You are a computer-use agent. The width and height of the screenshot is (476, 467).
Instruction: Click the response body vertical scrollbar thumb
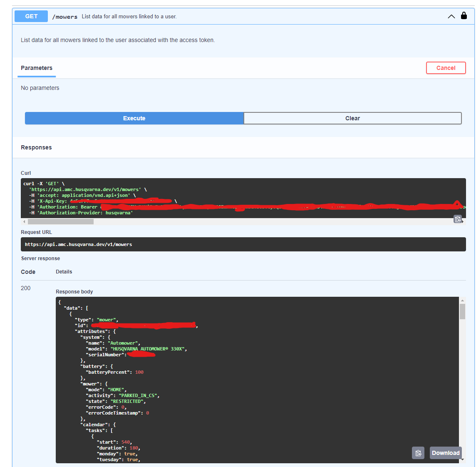point(462,311)
